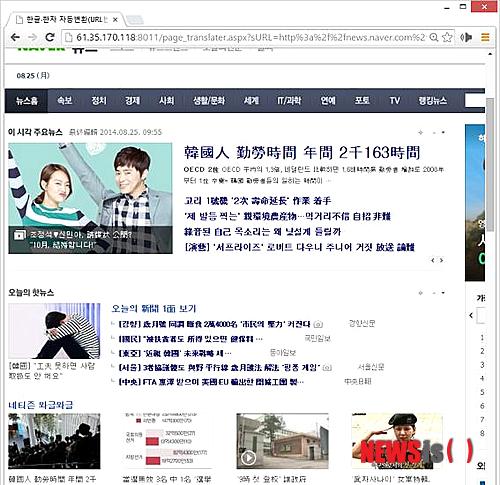Viewport: 500px width, 485px height.
Task: Click camera icon beside [경향] headline
Action: click(319, 324)
